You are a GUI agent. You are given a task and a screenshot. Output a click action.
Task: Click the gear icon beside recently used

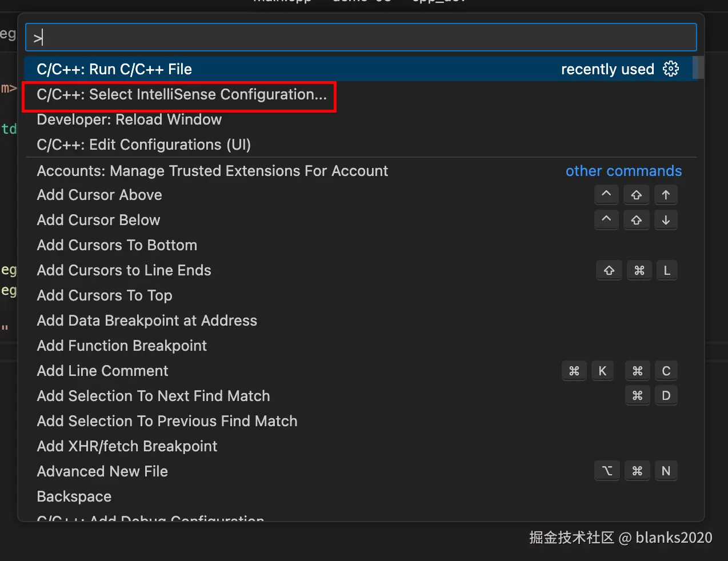point(671,69)
